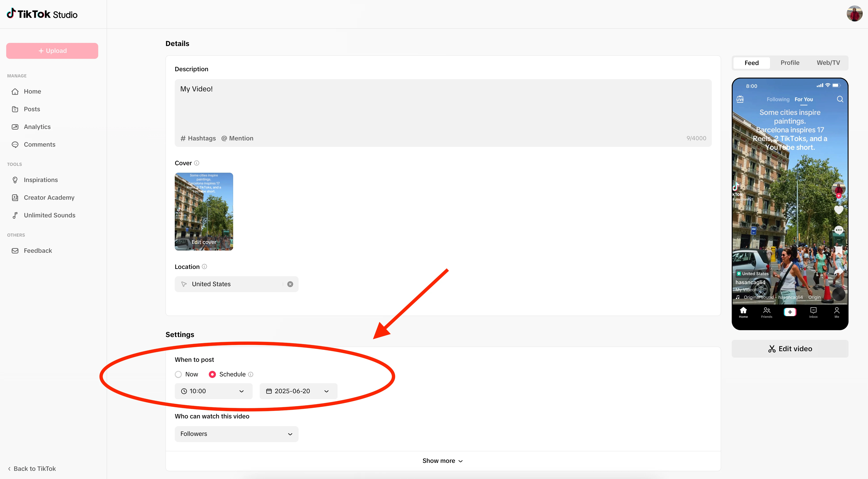Click the 9/4000 character counter
868x479 pixels.
coord(696,138)
